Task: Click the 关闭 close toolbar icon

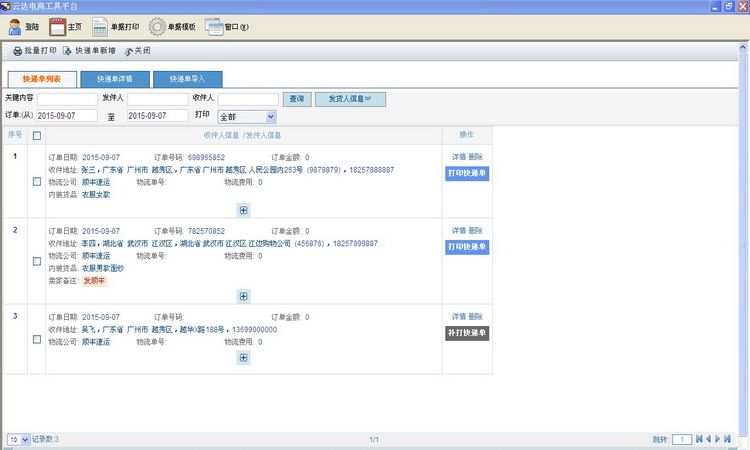Action: 128,50
